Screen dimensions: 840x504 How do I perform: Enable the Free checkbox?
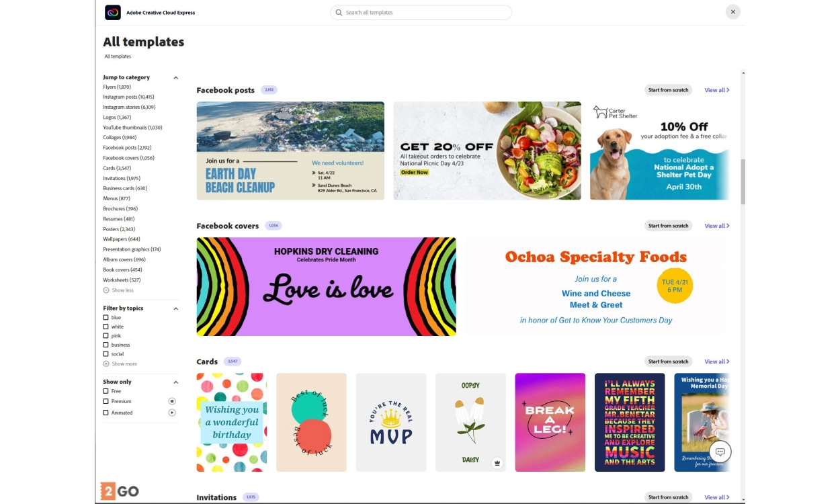(106, 391)
